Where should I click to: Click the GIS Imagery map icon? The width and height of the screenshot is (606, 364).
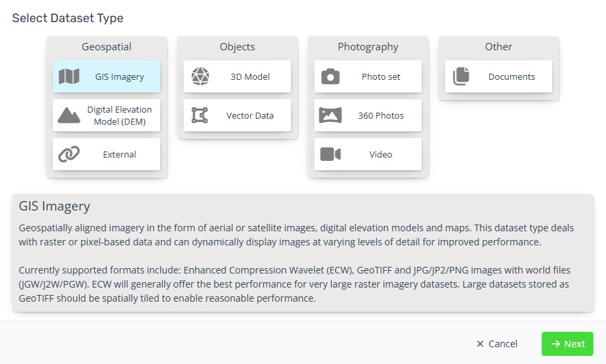[x=69, y=76]
